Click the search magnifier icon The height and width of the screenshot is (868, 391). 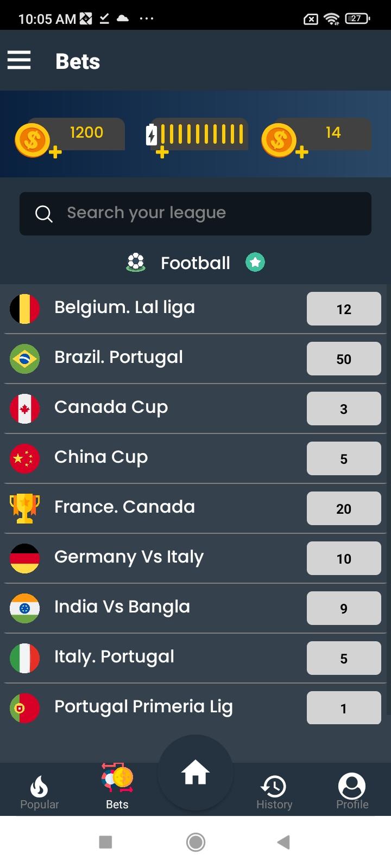pyautogui.click(x=44, y=214)
